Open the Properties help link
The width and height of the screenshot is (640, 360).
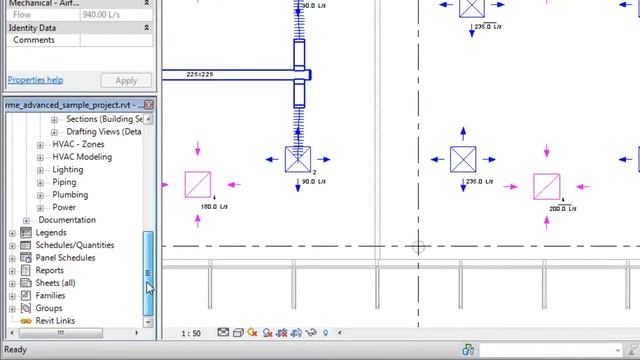[36, 80]
